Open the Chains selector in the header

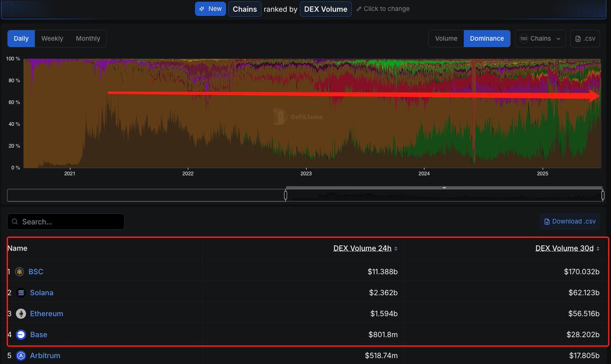point(245,9)
